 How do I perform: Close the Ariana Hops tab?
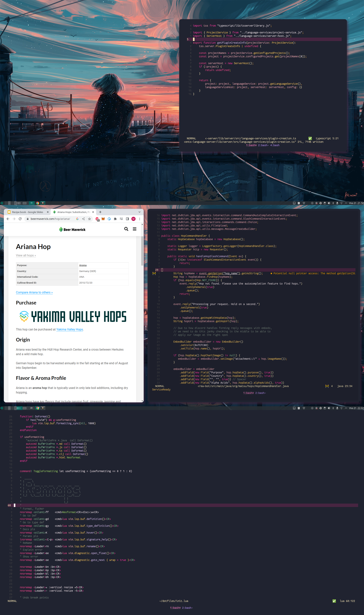(x=93, y=212)
